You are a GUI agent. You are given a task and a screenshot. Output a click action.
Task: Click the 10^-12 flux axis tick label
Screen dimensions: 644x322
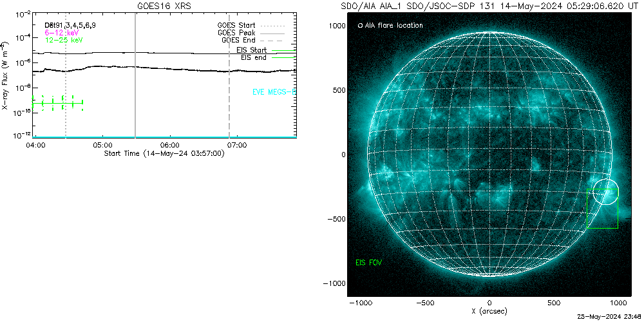click(23, 135)
